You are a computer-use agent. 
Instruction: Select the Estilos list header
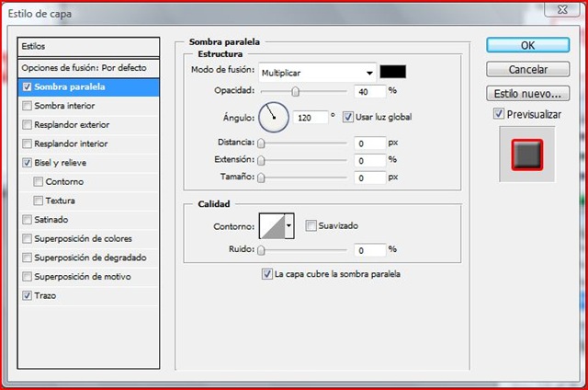click(88, 47)
